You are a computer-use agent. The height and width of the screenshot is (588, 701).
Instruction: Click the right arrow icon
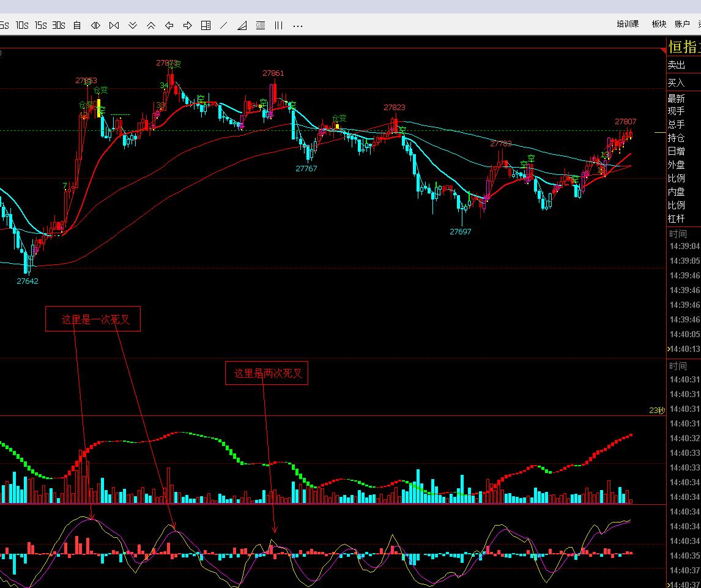pyautogui.click(x=188, y=25)
